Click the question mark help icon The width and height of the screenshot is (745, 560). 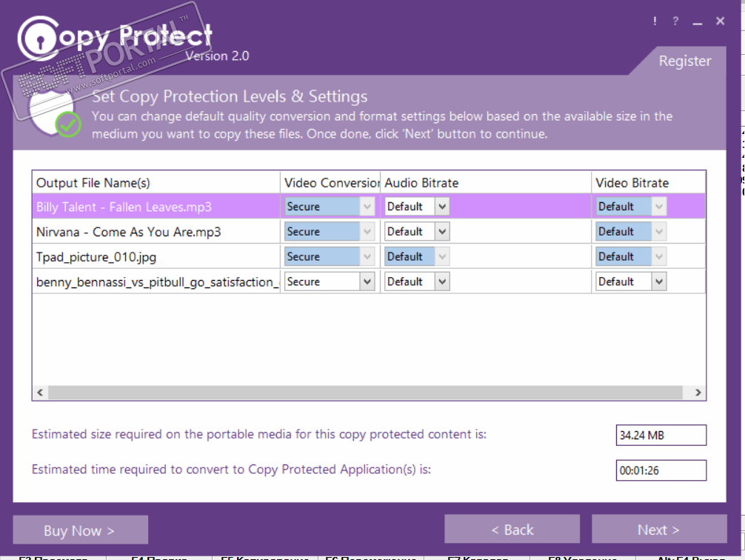click(x=675, y=21)
